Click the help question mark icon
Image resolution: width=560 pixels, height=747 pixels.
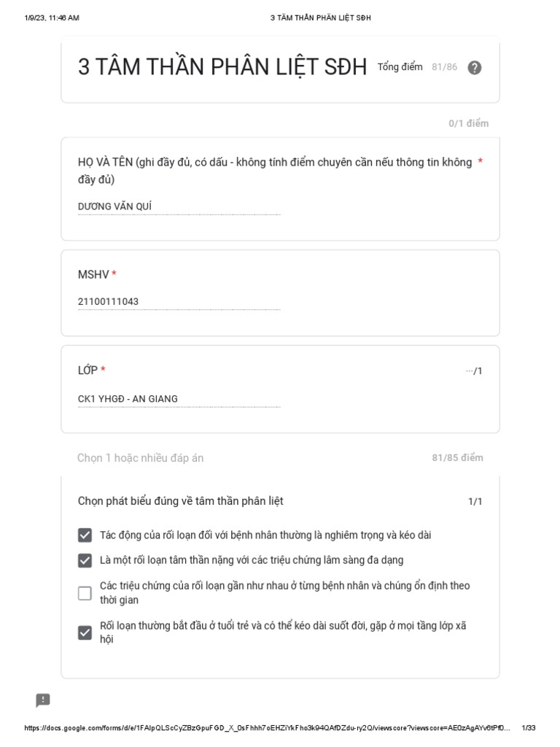click(474, 68)
